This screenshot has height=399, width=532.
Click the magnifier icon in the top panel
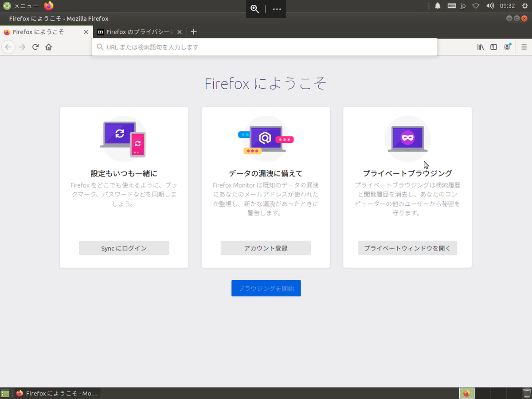pyautogui.click(x=255, y=8)
